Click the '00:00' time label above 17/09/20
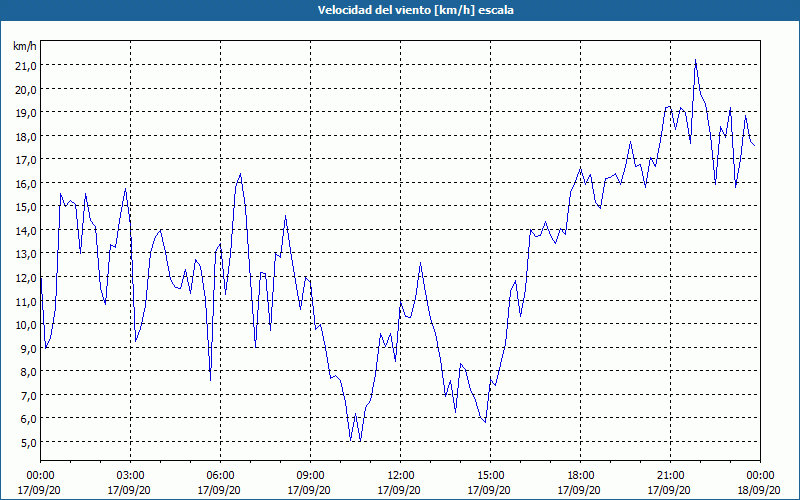800x500 pixels. [x=40, y=476]
